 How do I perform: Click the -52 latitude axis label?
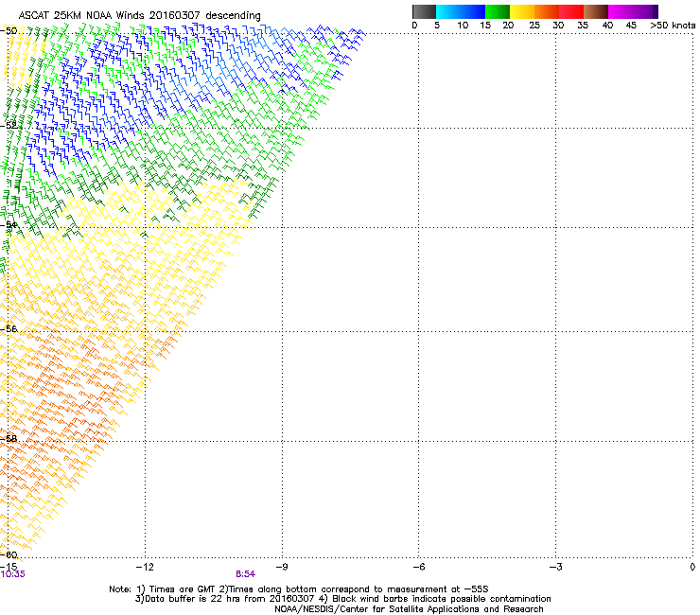click(9, 126)
